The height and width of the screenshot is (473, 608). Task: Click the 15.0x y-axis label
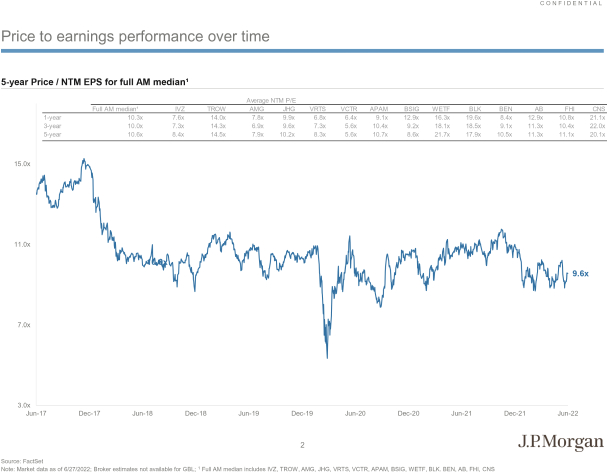(22, 164)
